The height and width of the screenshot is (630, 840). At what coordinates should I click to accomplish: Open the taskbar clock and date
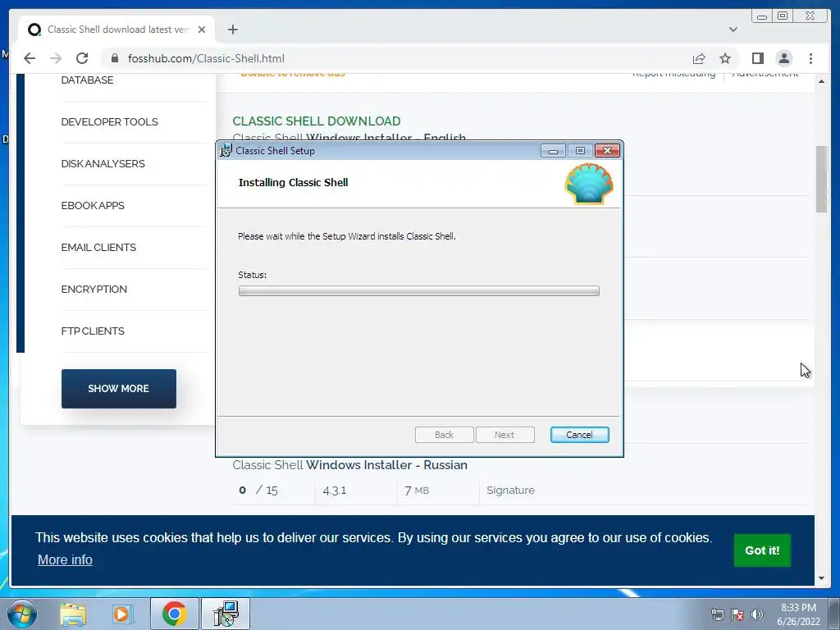click(798, 614)
